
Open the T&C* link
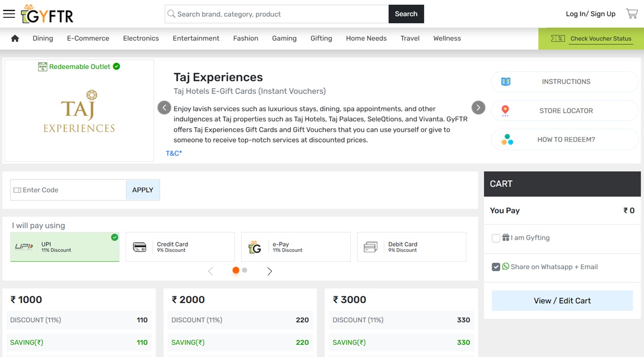(174, 153)
